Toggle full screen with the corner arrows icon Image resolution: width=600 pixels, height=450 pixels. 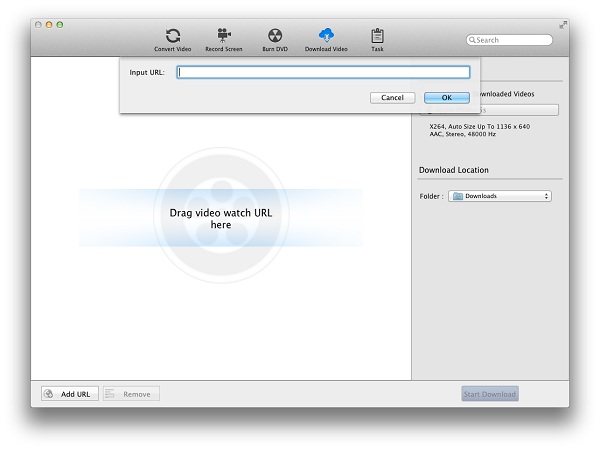(562, 25)
